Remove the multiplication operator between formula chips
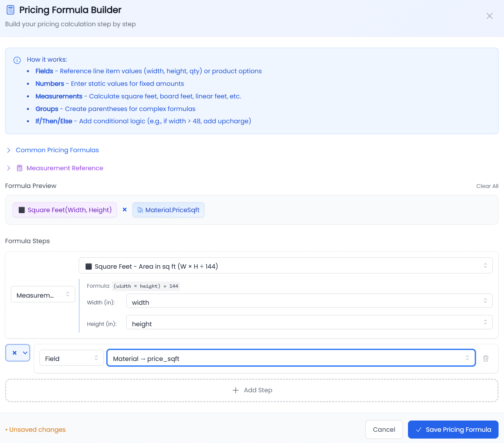The width and height of the screenshot is (504, 443). click(125, 210)
